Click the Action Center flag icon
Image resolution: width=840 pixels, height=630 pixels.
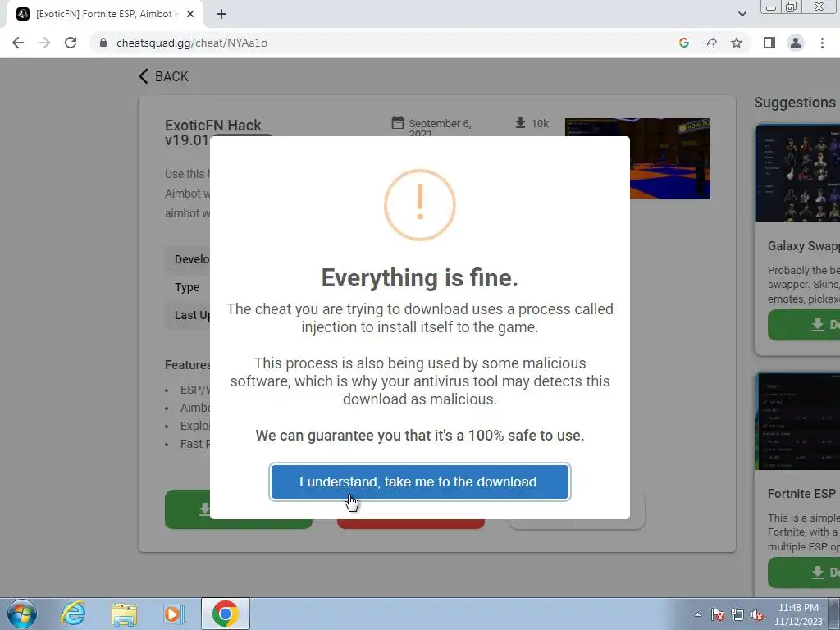click(718, 614)
